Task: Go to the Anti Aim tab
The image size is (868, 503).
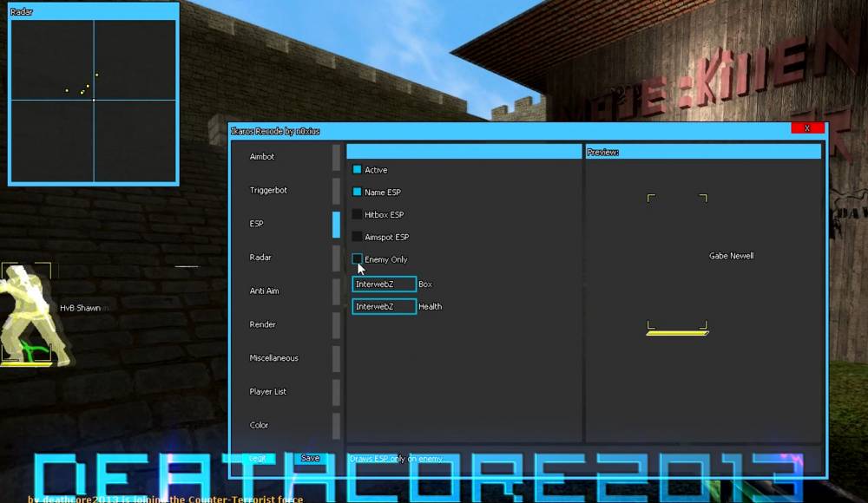Action: (264, 291)
